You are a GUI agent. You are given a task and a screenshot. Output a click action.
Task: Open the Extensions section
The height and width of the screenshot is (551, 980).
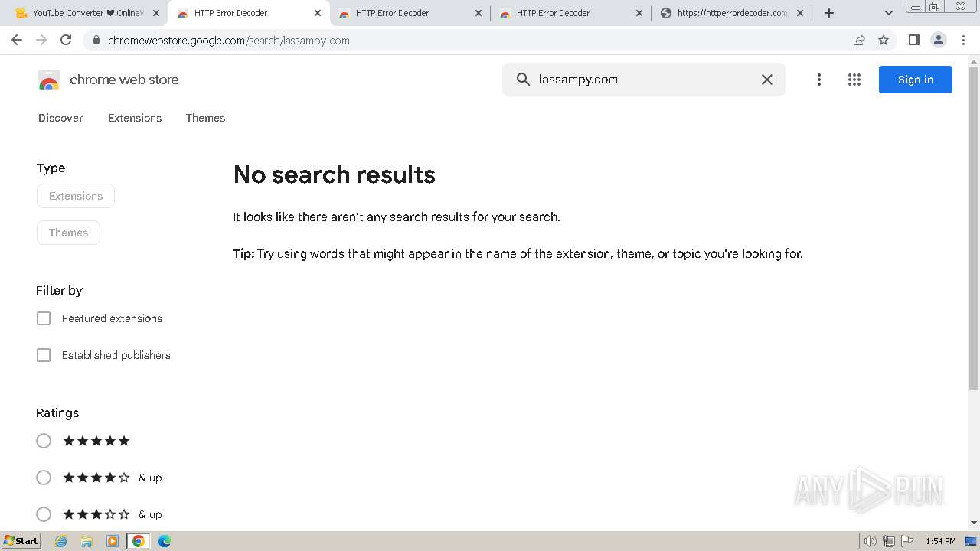(x=135, y=118)
